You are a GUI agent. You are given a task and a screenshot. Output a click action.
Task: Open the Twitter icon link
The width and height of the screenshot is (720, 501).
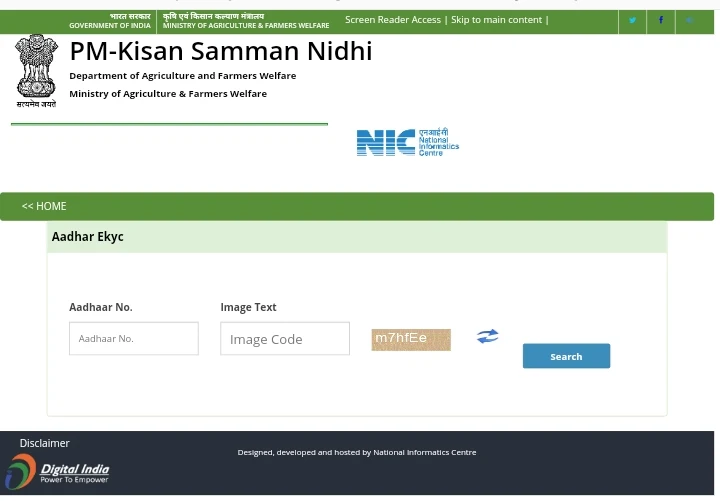tap(632, 20)
